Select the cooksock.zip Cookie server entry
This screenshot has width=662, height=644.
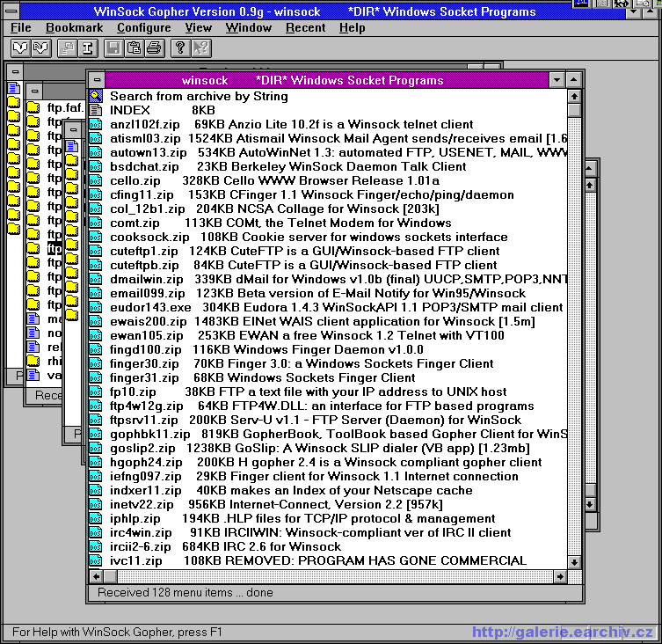(309, 237)
